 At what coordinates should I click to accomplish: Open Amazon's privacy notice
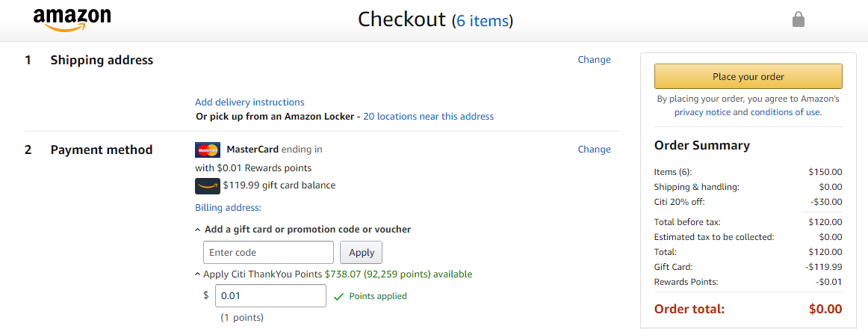(702, 112)
